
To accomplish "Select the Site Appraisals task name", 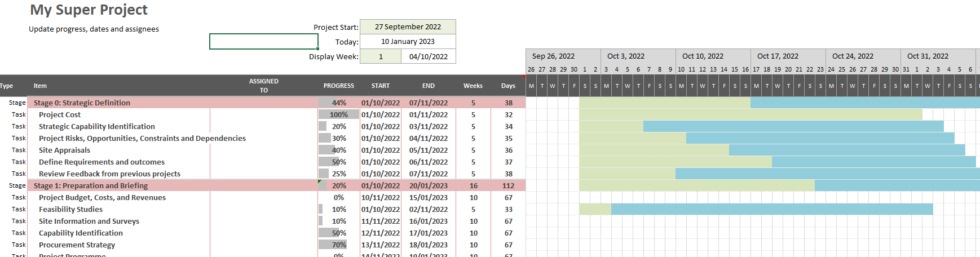I will coord(64,150).
